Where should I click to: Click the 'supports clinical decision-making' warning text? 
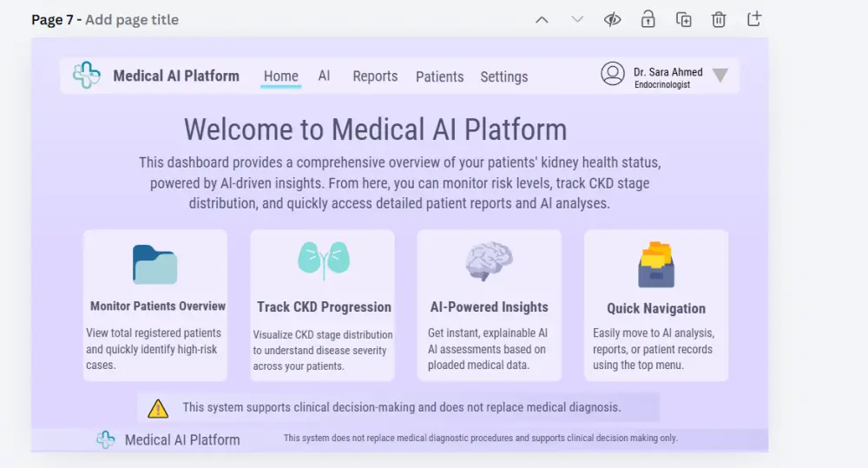[x=401, y=407]
